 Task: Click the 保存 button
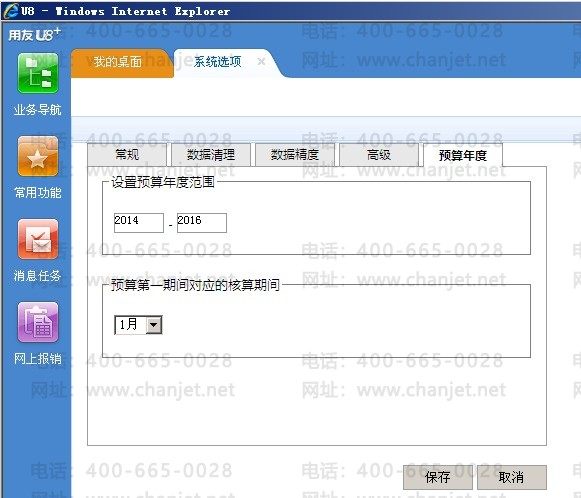click(438, 477)
